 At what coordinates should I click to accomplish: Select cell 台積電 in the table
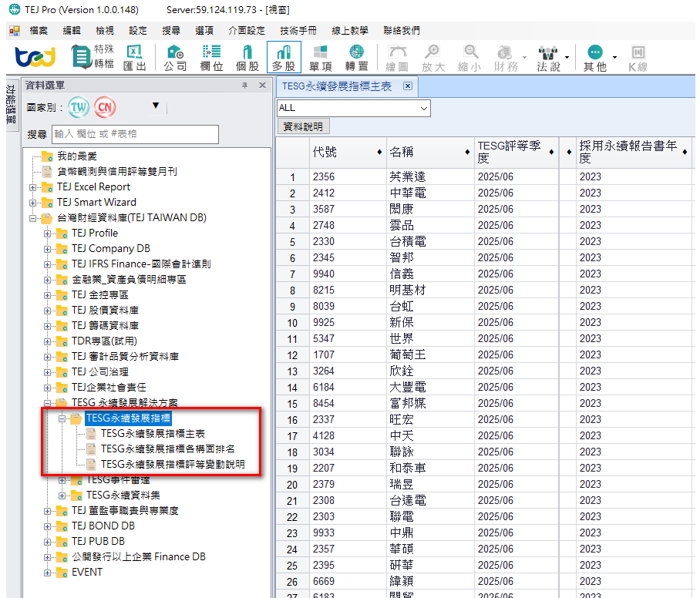click(x=430, y=242)
